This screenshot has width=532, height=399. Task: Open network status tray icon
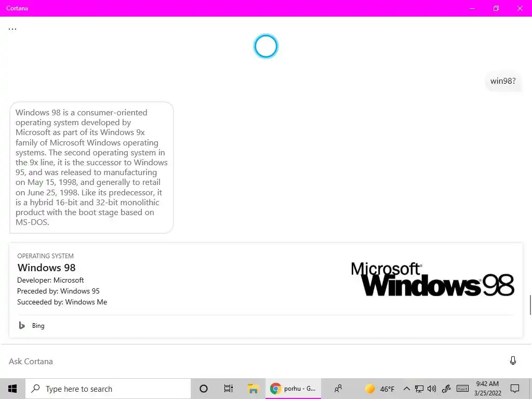coord(419,389)
